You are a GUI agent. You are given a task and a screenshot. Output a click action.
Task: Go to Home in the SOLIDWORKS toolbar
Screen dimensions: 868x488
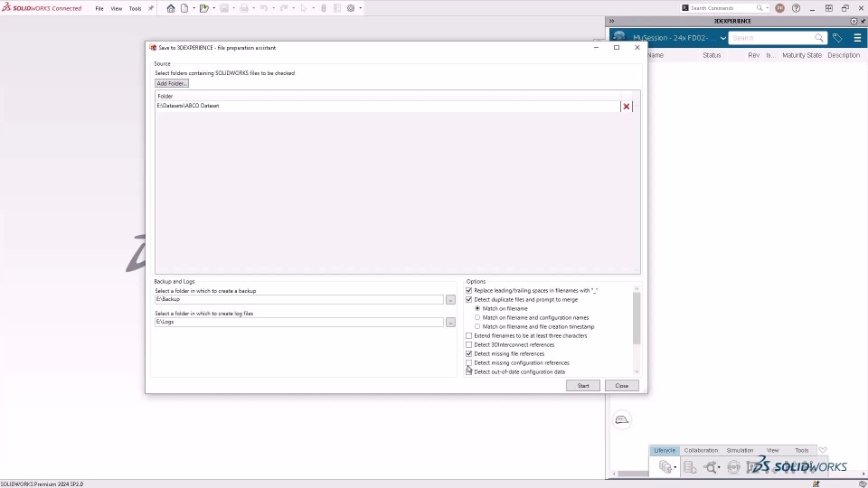171,8
